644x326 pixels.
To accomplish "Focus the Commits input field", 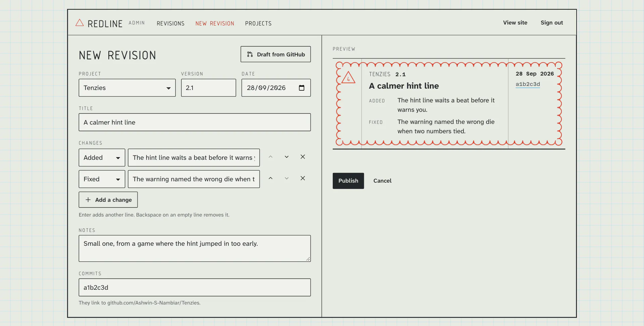I will point(195,287).
